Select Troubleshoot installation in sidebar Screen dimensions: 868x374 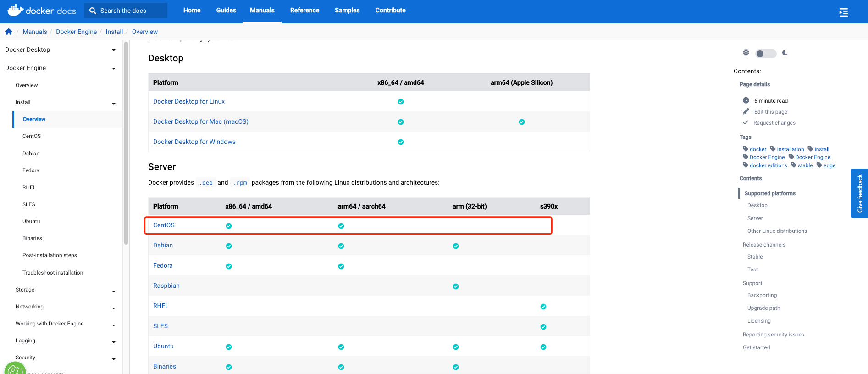(x=53, y=273)
